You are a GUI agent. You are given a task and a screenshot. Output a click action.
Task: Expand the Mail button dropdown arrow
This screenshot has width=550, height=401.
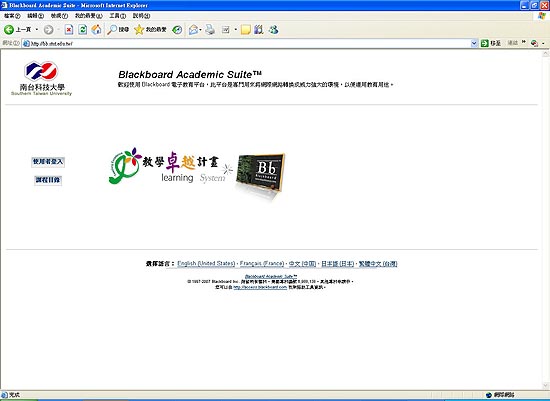(x=201, y=30)
